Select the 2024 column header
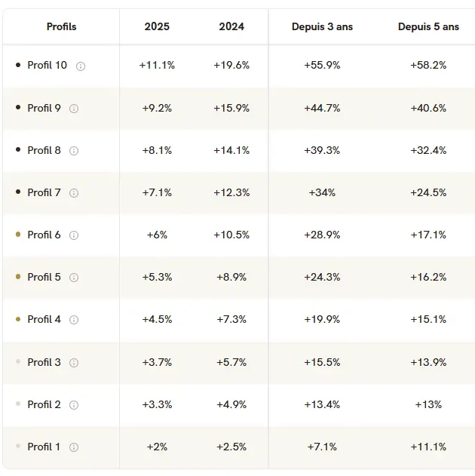Screen dimensions: 475x476 [231, 26]
